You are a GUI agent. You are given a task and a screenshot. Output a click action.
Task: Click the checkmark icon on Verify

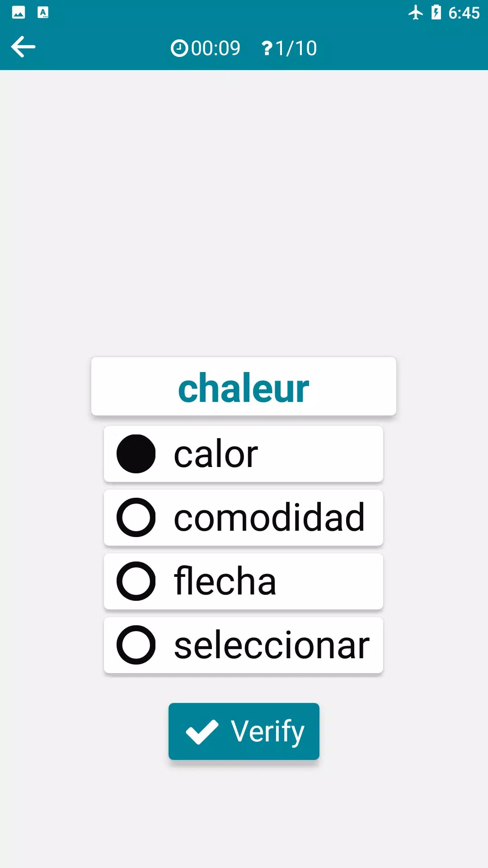coord(202,731)
